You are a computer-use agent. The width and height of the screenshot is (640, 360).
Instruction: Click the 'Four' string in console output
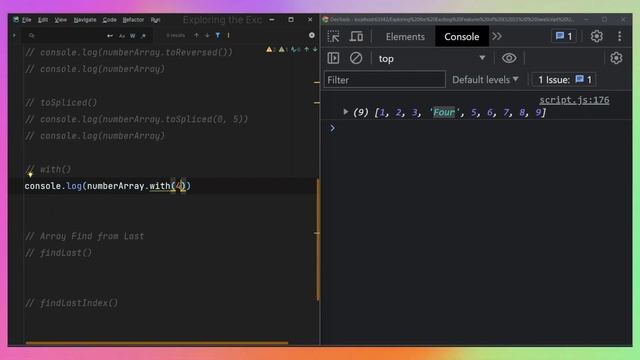point(444,112)
